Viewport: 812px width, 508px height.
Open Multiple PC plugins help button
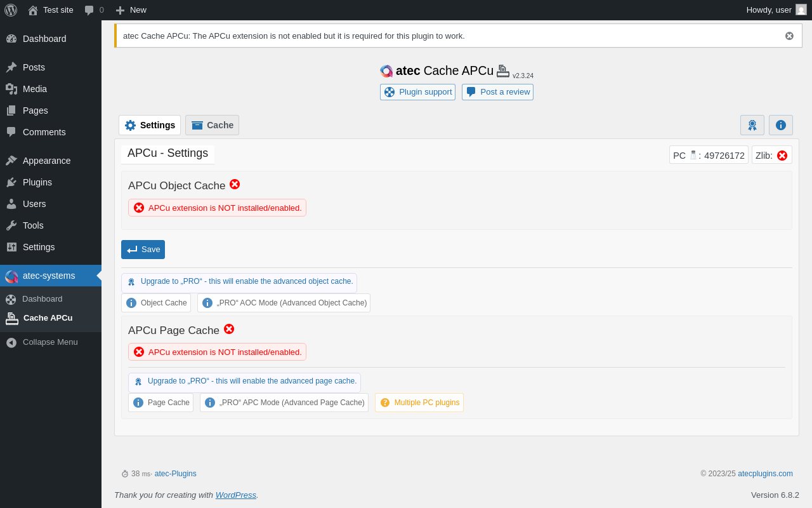click(x=419, y=403)
